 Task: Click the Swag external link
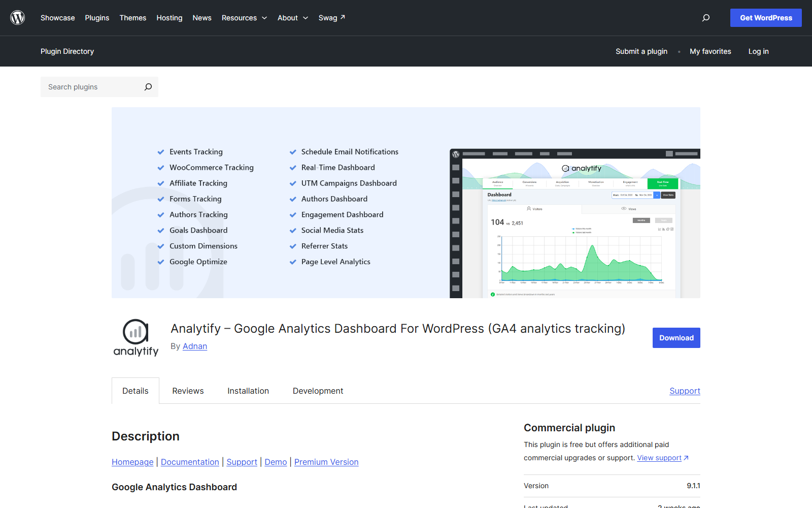(x=332, y=18)
